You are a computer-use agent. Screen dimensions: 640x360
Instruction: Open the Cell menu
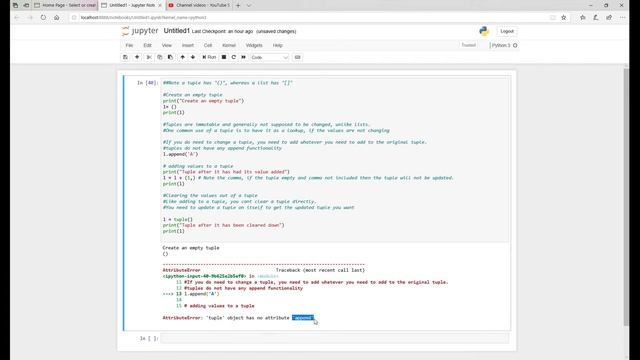coord(208,45)
